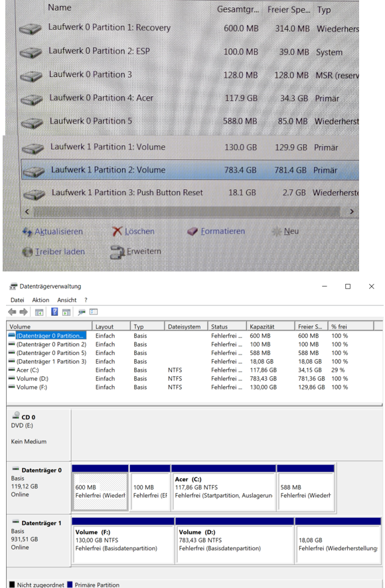
Task: Click drive icon of Laufwerk 0 Partition 5
Action: point(32,122)
